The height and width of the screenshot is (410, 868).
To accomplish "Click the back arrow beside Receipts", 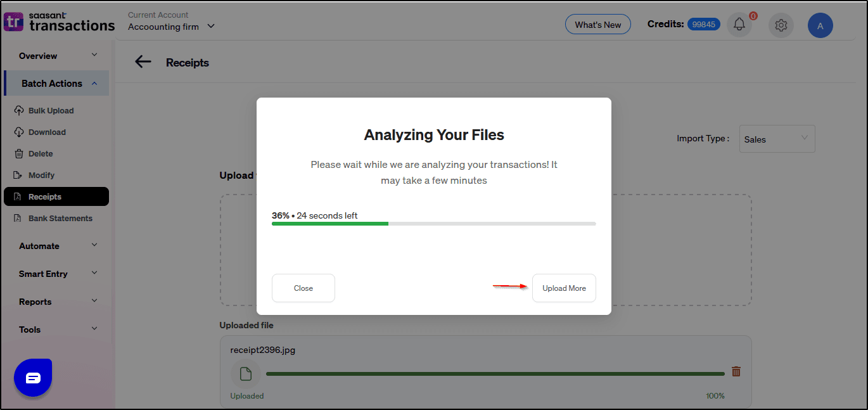I will point(143,62).
